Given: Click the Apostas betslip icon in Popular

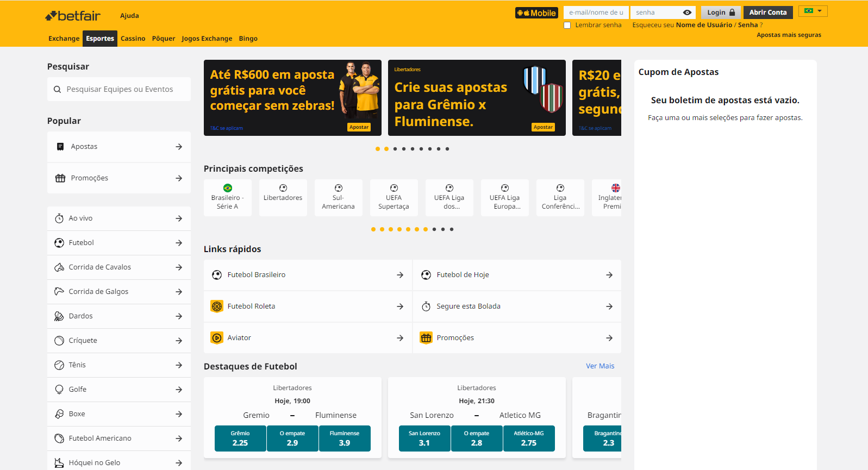Looking at the screenshot, I should (x=60, y=147).
